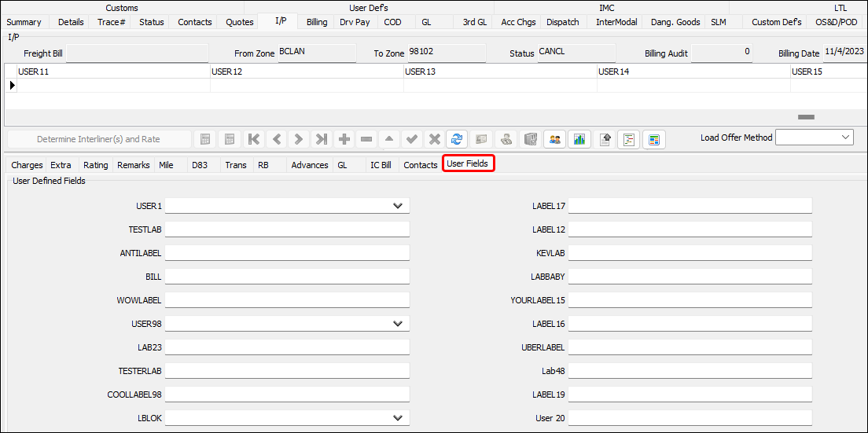
Task: Open the Rating sub-tab
Action: 96,165
